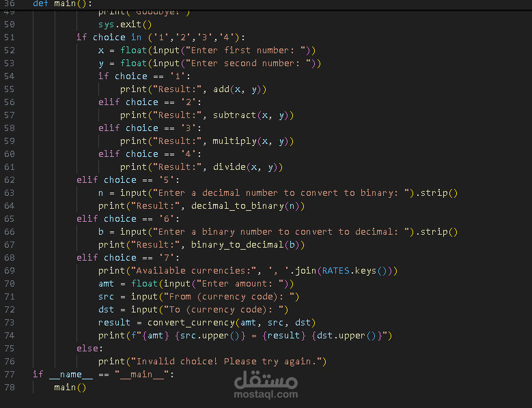Image resolution: width=532 pixels, height=408 pixels.
Task: Click the "Available currencies:" string
Action: (x=193, y=271)
